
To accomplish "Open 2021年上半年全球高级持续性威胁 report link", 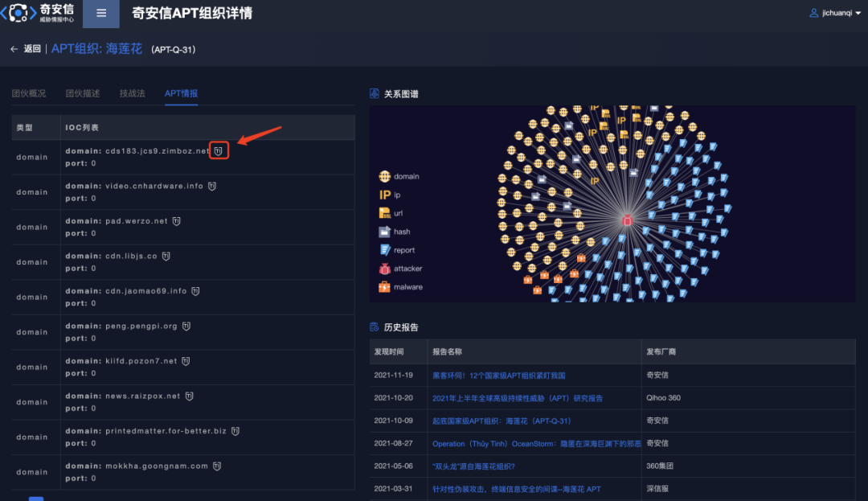I will pyautogui.click(x=517, y=398).
